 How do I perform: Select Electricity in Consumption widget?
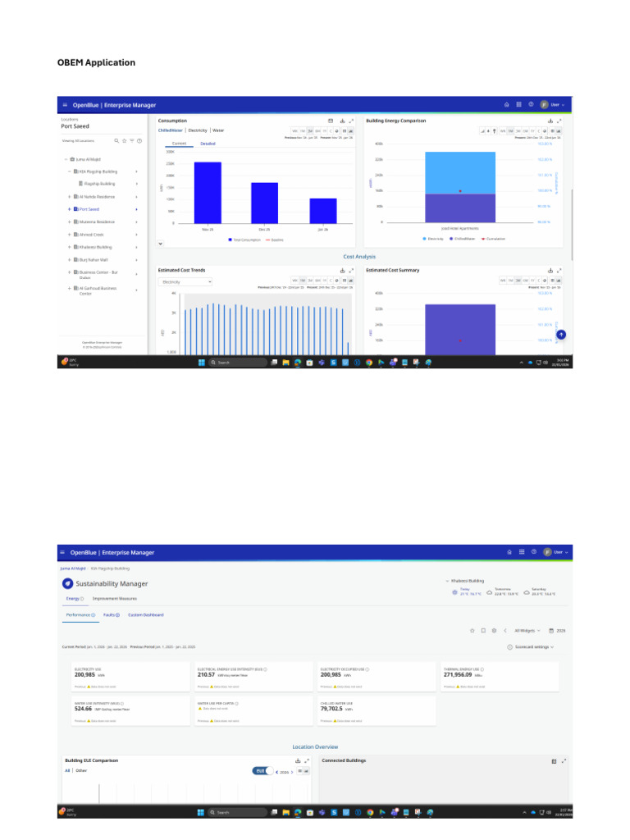pyautogui.click(x=198, y=130)
